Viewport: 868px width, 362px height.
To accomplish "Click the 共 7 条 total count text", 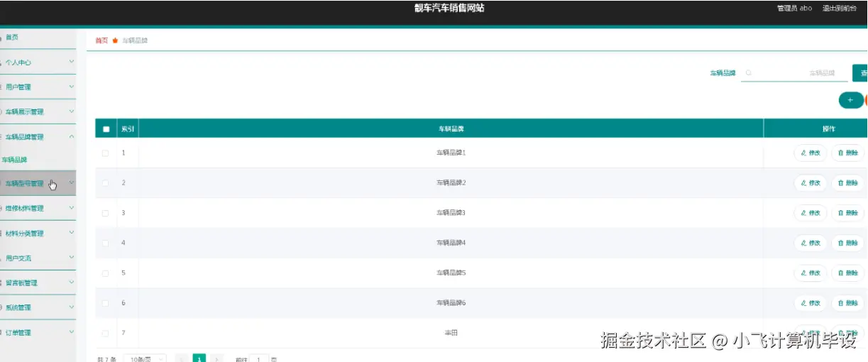I will coord(107,359).
